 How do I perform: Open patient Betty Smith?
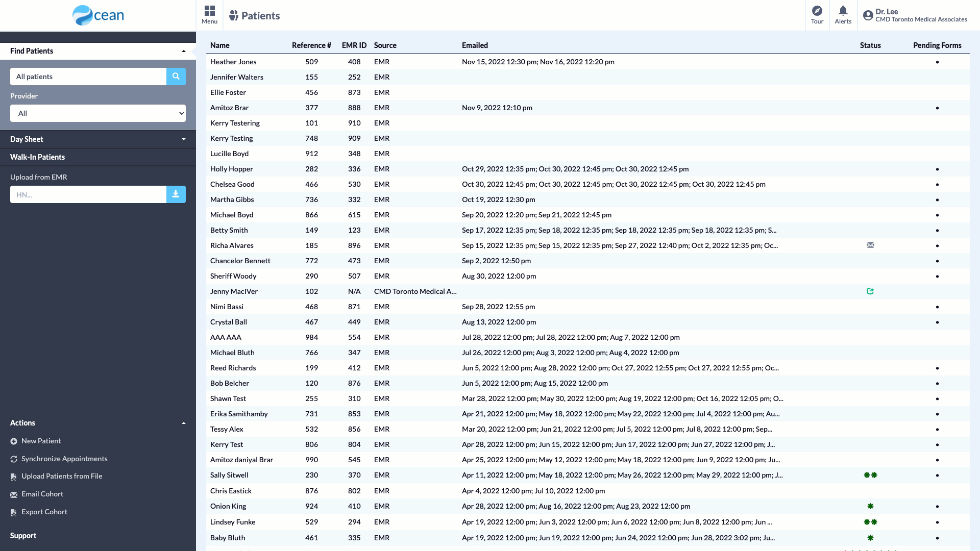[x=229, y=230]
